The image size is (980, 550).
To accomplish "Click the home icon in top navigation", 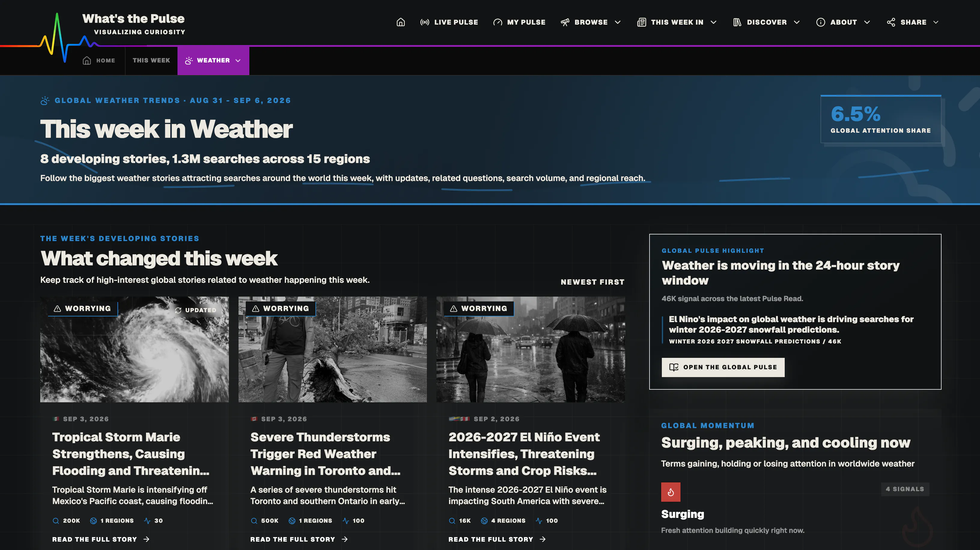I will 400,22.
